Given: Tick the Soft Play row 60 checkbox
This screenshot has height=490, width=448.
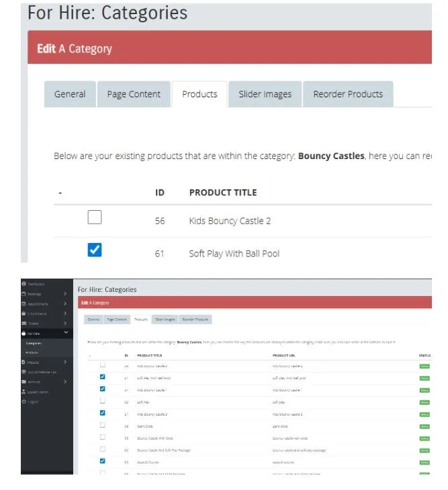Looking at the screenshot, I should (103, 401).
